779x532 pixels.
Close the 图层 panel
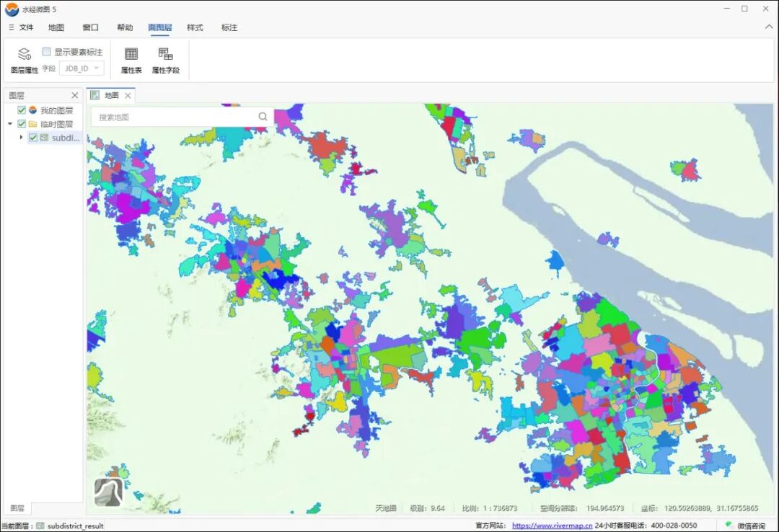point(74,95)
